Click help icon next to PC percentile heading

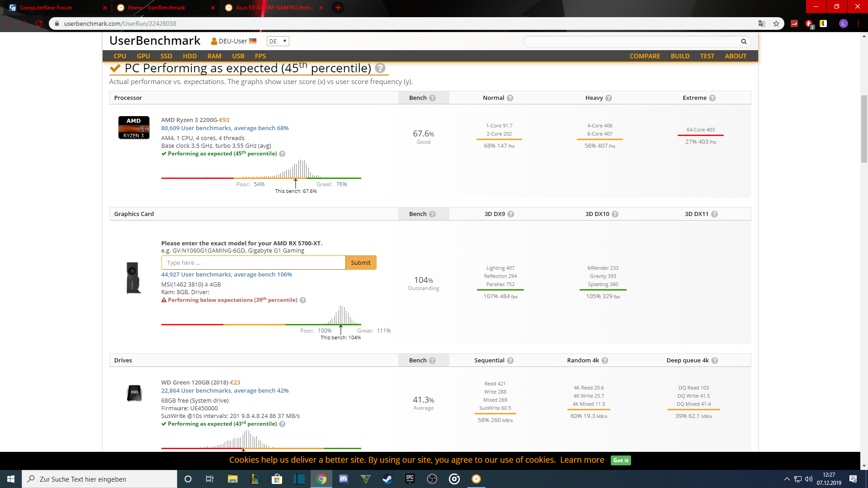click(x=380, y=68)
